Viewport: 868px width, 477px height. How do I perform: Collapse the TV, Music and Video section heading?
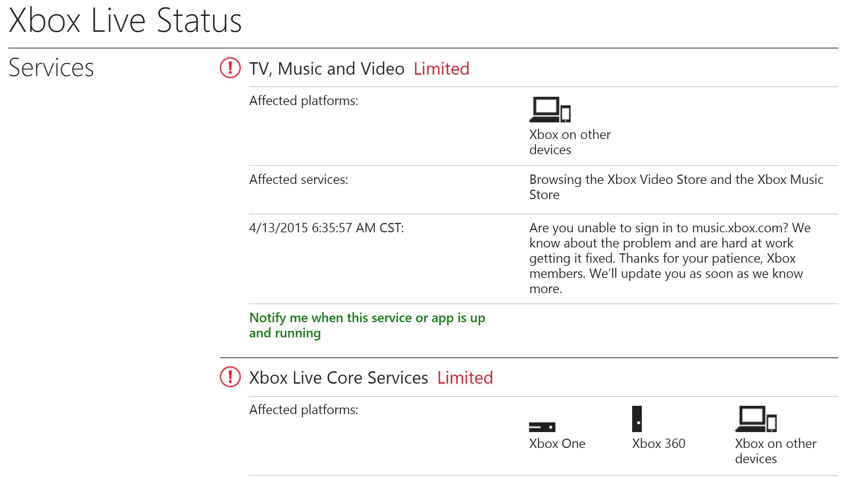(327, 68)
